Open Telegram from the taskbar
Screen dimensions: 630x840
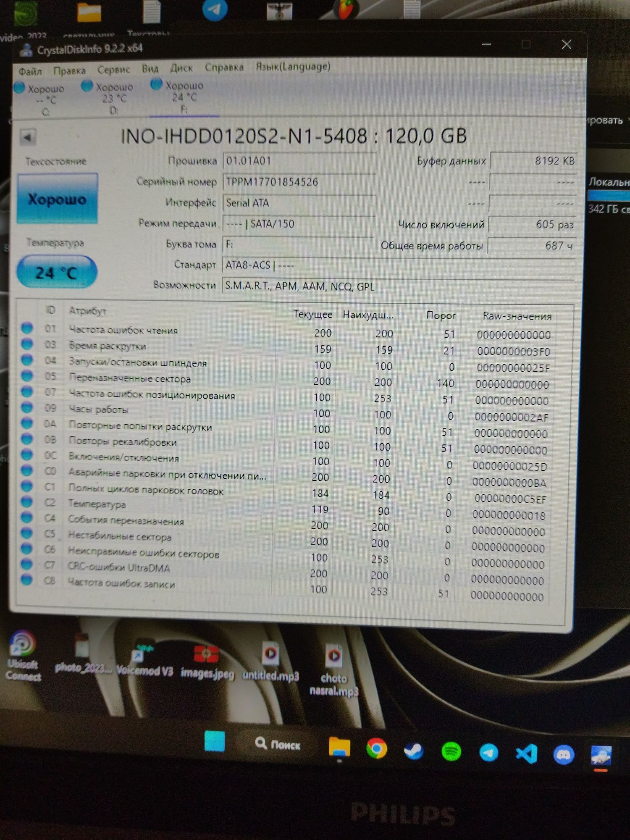tap(489, 753)
